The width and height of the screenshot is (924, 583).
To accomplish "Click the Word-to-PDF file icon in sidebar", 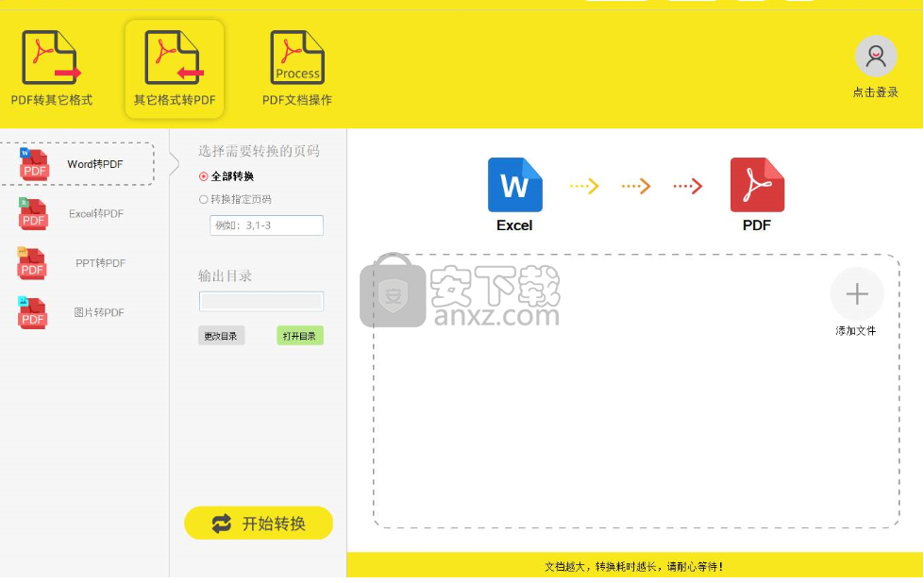I will click(x=34, y=164).
